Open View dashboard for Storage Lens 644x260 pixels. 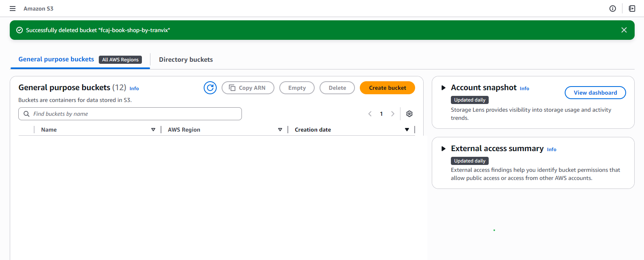click(x=595, y=93)
